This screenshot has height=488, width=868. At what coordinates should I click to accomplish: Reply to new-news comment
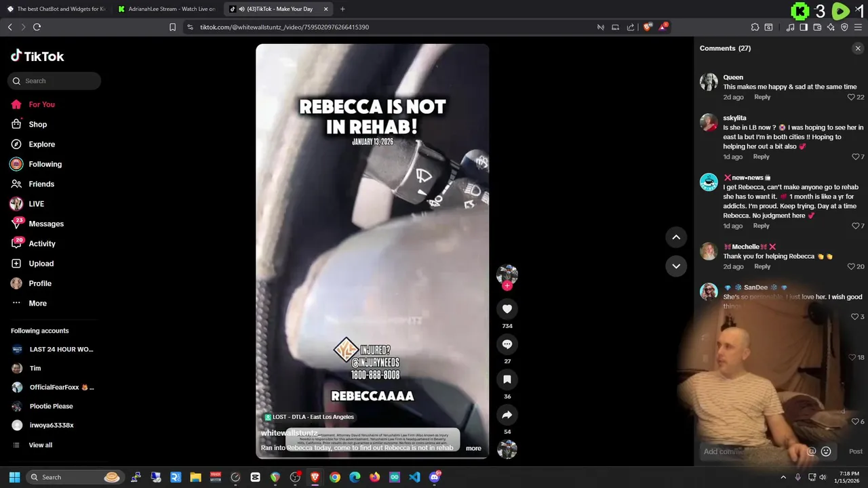pyautogui.click(x=761, y=226)
